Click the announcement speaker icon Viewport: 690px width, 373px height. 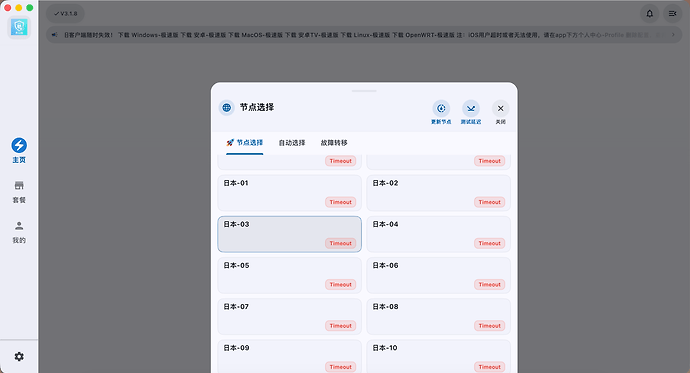tap(54, 35)
